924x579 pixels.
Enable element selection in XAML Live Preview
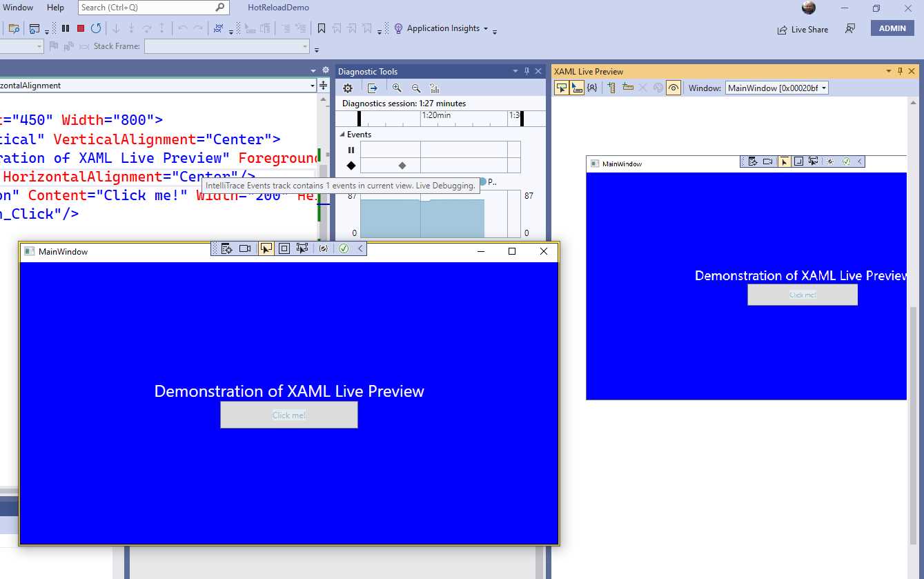[562, 88]
